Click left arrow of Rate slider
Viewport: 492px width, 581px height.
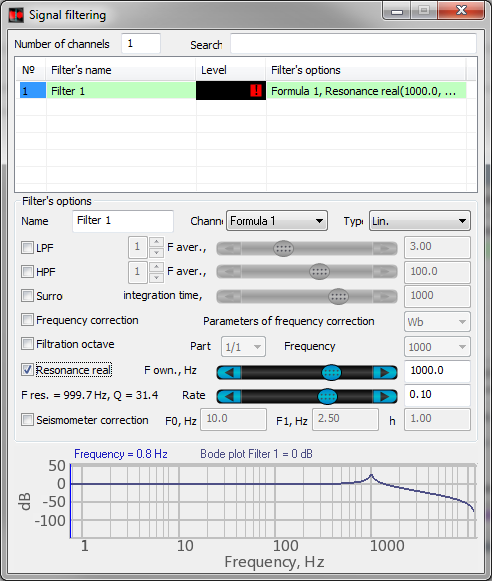click(x=229, y=396)
